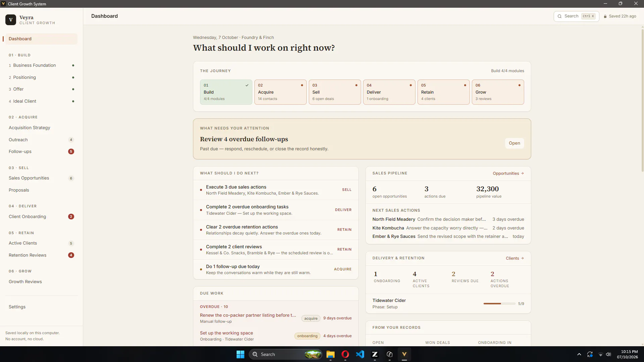Open Complete 2 overdue onboarding tasks
This screenshot has height=362, width=644.
coord(276,210)
